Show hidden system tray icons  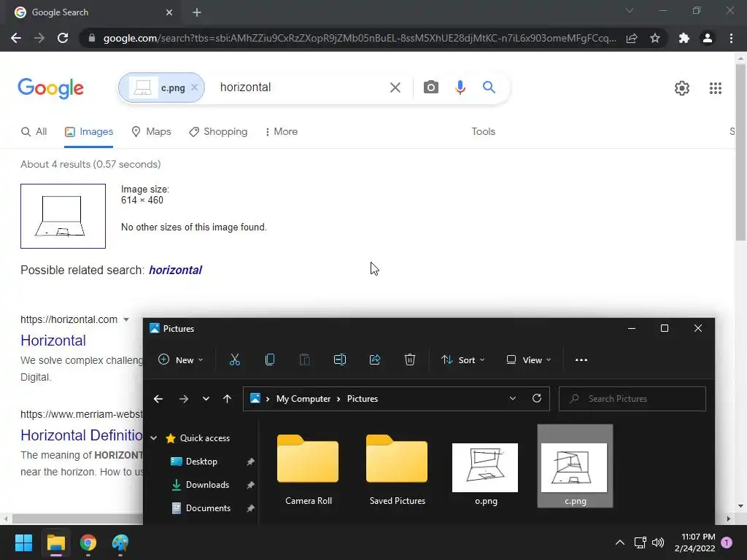620,542
